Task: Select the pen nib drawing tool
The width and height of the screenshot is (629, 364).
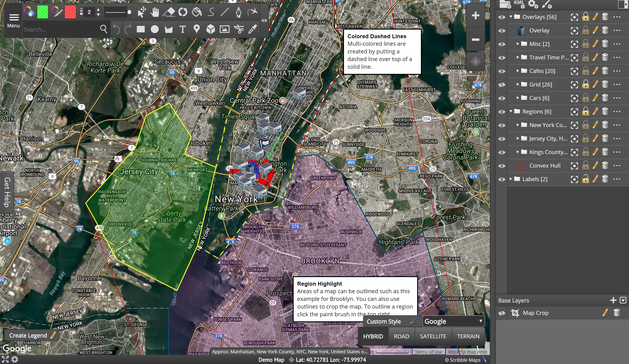Action: (x=238, y=12)
